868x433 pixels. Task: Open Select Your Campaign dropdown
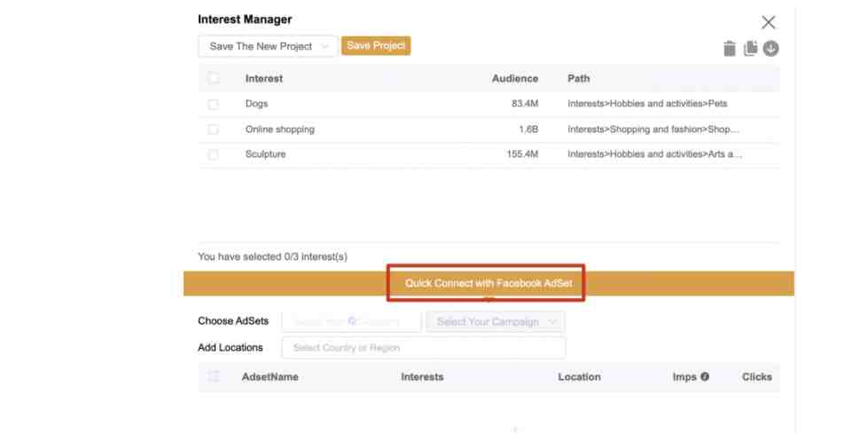point(496,322)
